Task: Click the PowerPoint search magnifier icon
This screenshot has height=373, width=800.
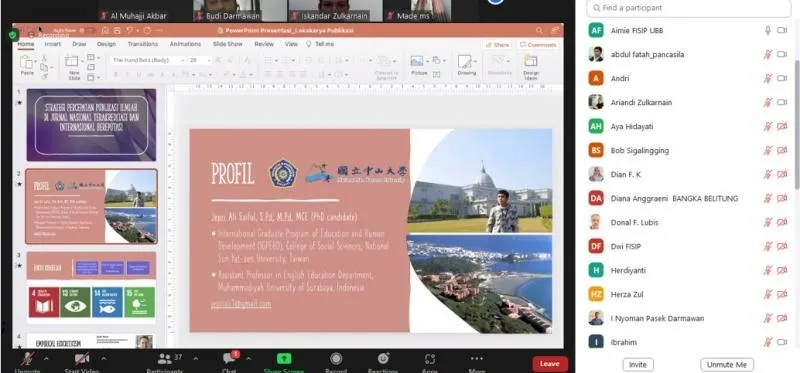Action: point(539,31)
